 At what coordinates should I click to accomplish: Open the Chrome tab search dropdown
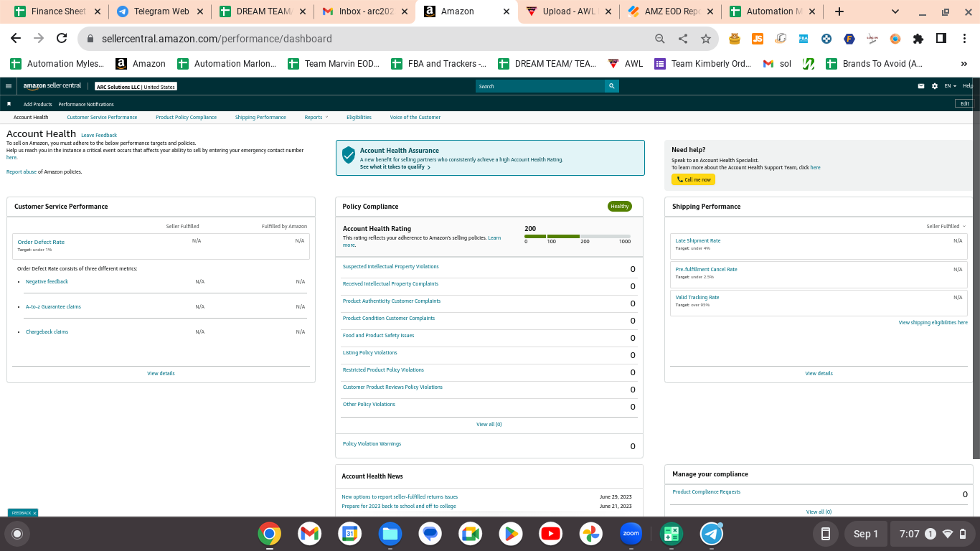[x=895, y=11]
